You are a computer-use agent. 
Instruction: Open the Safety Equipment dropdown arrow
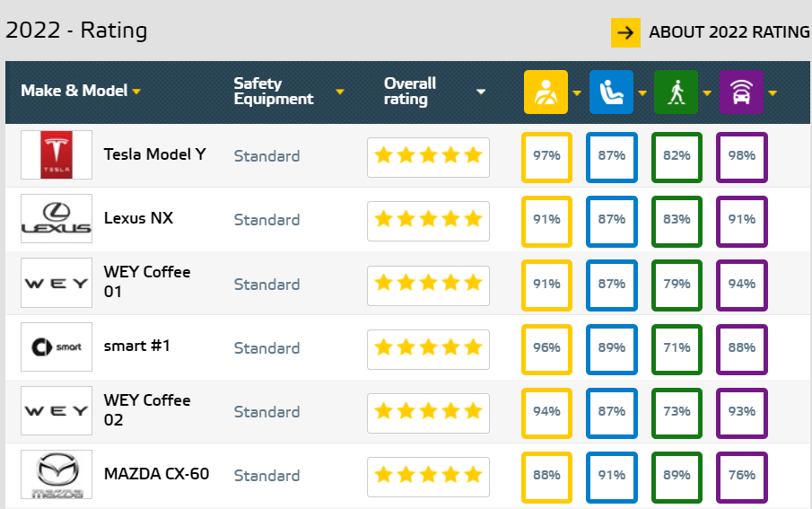[340, 92]
